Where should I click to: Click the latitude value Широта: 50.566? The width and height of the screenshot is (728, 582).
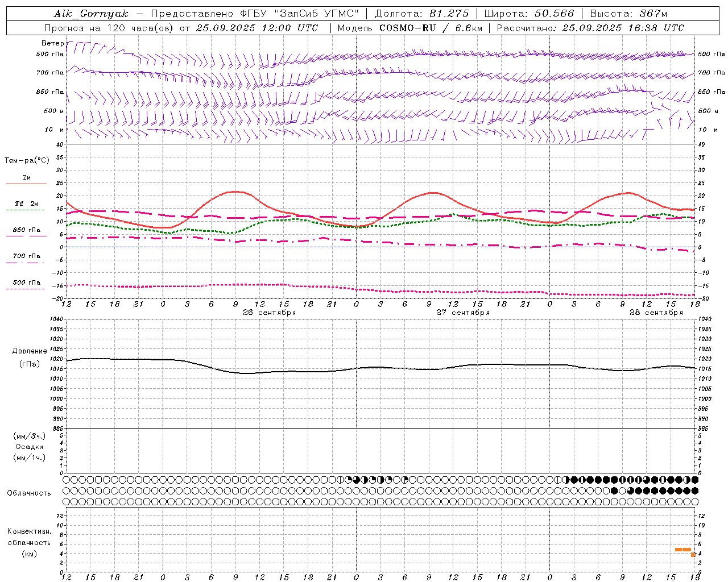529,14
